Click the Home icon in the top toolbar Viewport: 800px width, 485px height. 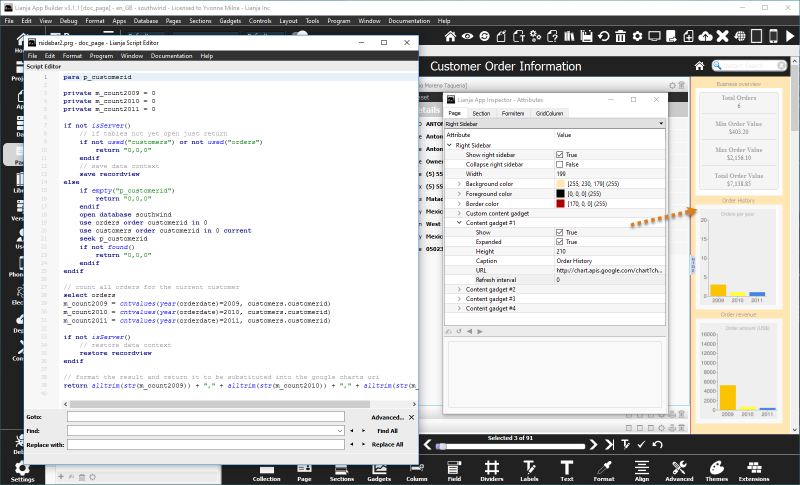[451, 37]
